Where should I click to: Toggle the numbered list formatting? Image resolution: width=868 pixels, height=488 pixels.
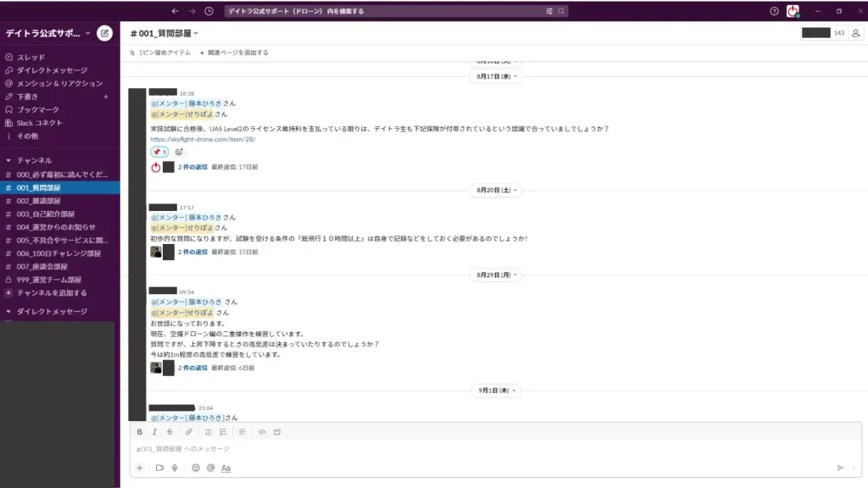click(x=209, y=432)
